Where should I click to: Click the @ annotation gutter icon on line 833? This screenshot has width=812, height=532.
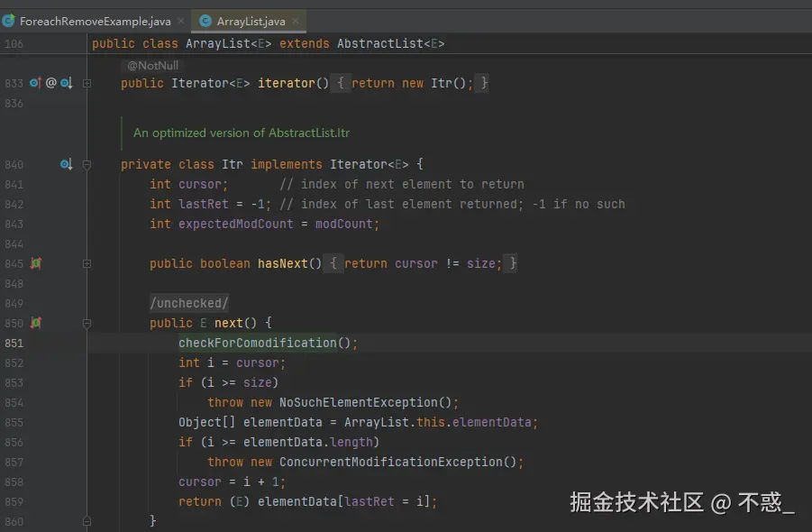tap(50, 83)
